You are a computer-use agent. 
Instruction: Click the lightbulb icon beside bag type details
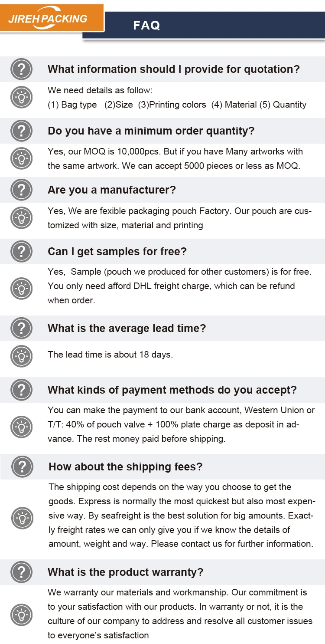pyautogui.click(x=22, y=97)
